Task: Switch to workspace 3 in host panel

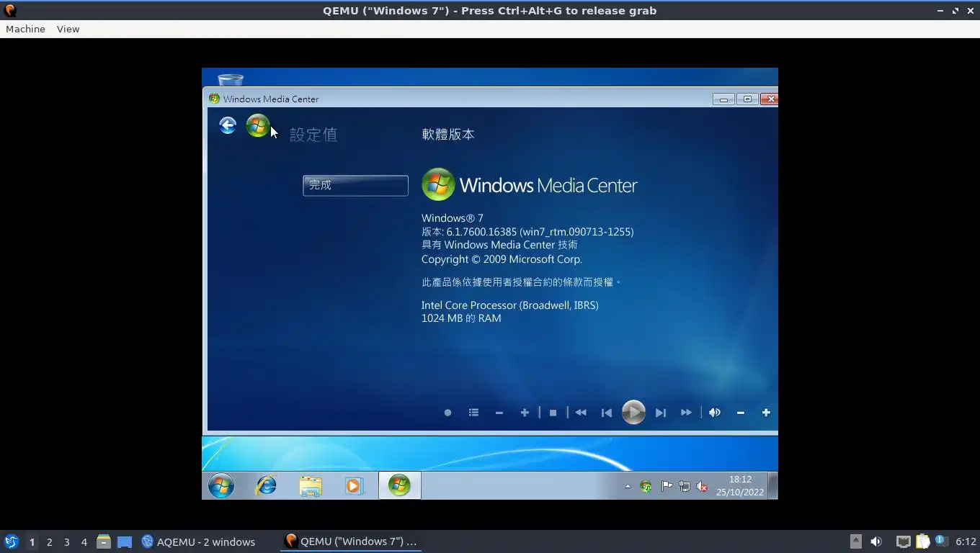Action: pyautogui.click(x=66, y=541)
